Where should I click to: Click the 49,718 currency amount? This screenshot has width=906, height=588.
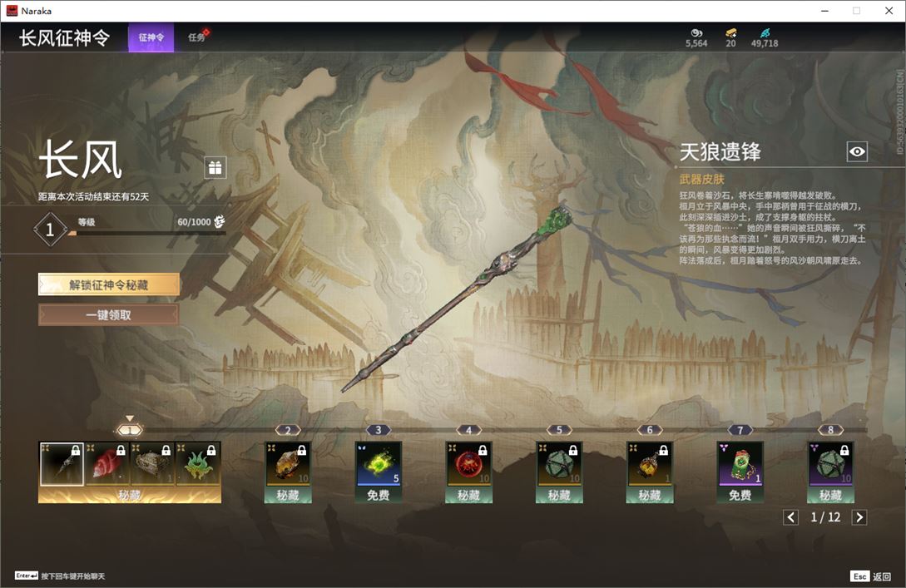pos(765,43)
